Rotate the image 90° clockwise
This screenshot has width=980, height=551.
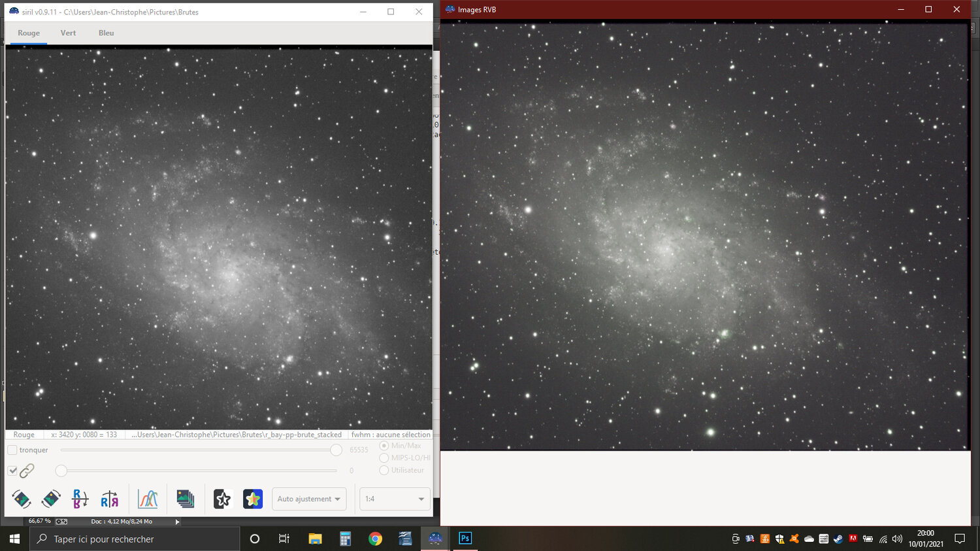51,499
